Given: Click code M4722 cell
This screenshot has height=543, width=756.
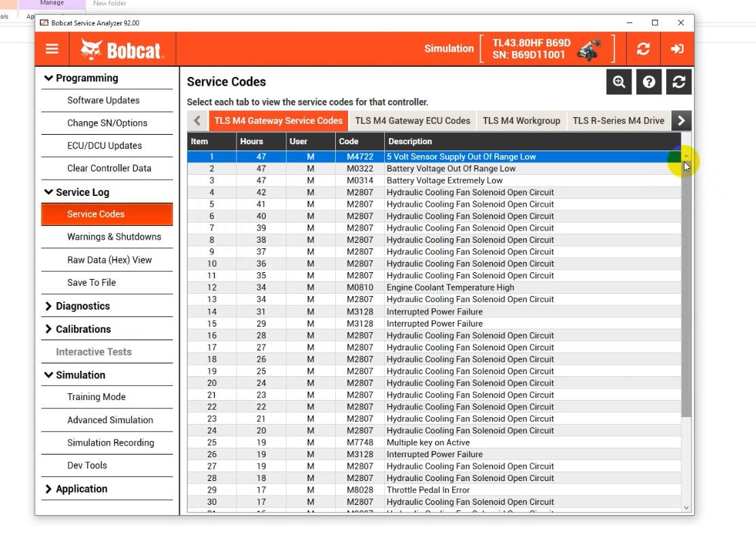Looking at the screenshot, I should click(x=360, y=157).
